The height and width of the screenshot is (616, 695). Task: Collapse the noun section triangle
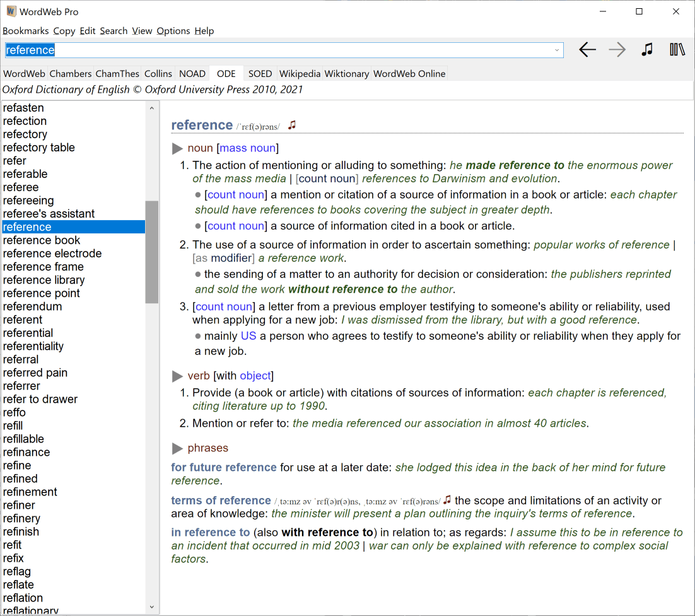(177, 149)
